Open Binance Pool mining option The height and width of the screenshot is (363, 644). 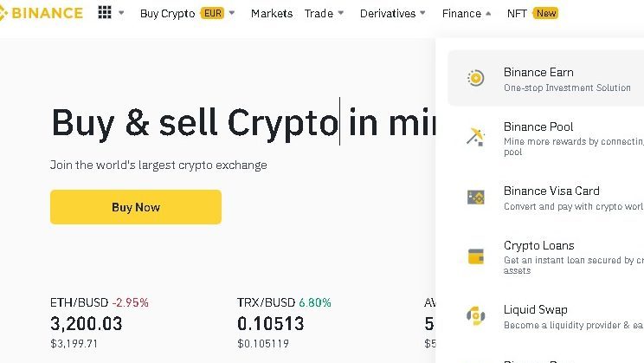pos(538,127)
